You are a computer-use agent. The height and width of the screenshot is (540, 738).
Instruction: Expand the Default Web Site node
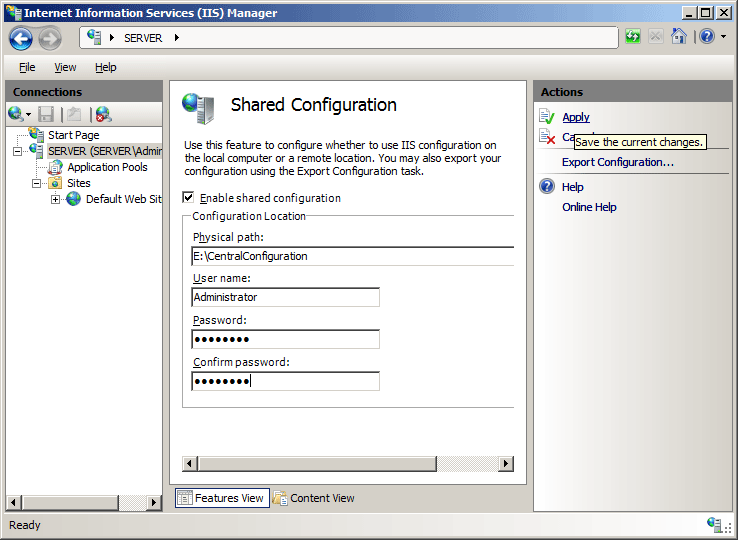coord(56,200)
